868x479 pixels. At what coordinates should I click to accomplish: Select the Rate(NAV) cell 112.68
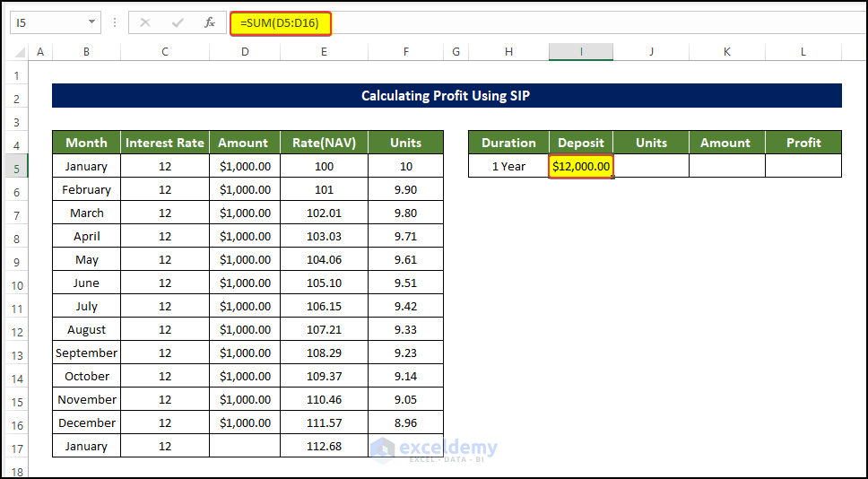click(x=324, y=446)
